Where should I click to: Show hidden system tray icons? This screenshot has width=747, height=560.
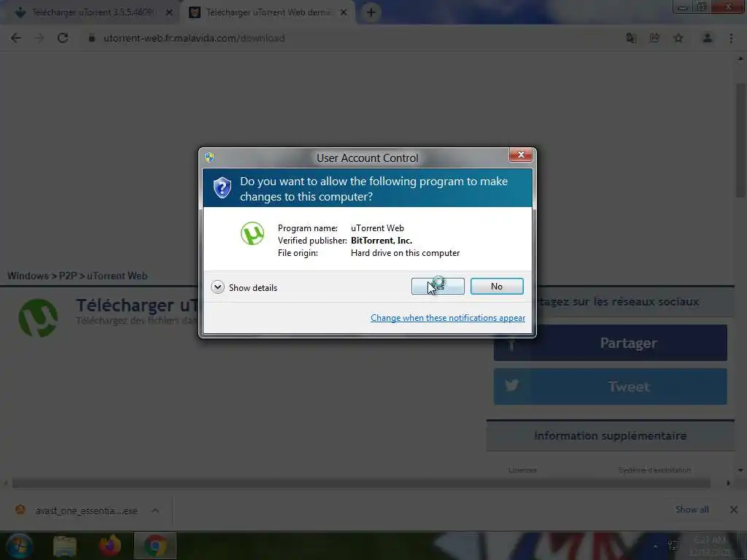click(656, 546)
